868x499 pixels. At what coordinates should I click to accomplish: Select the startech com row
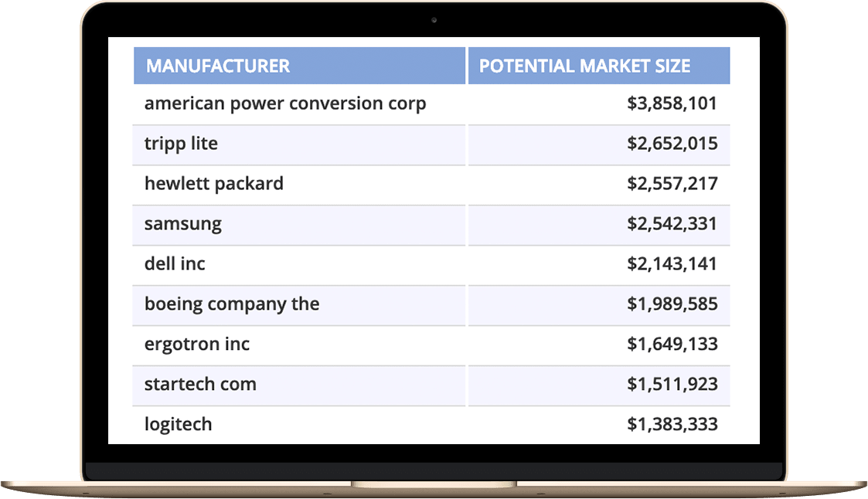pos(431,385)
